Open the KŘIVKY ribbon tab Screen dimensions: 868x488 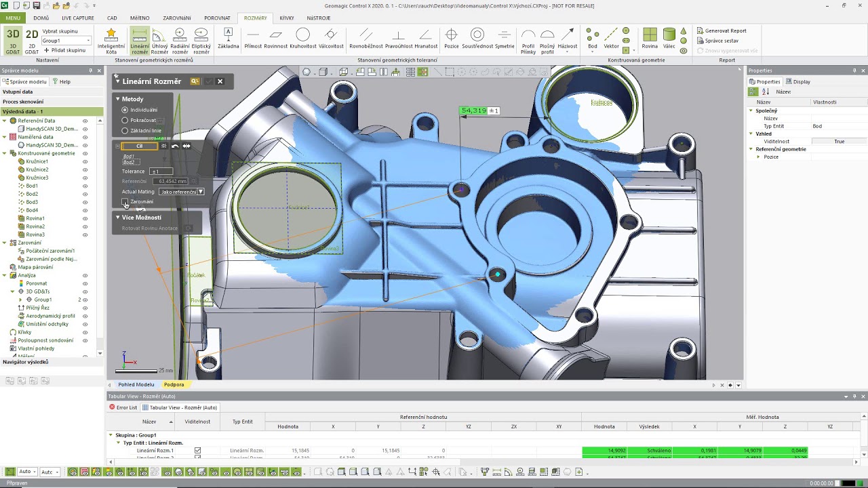(287, 18)
